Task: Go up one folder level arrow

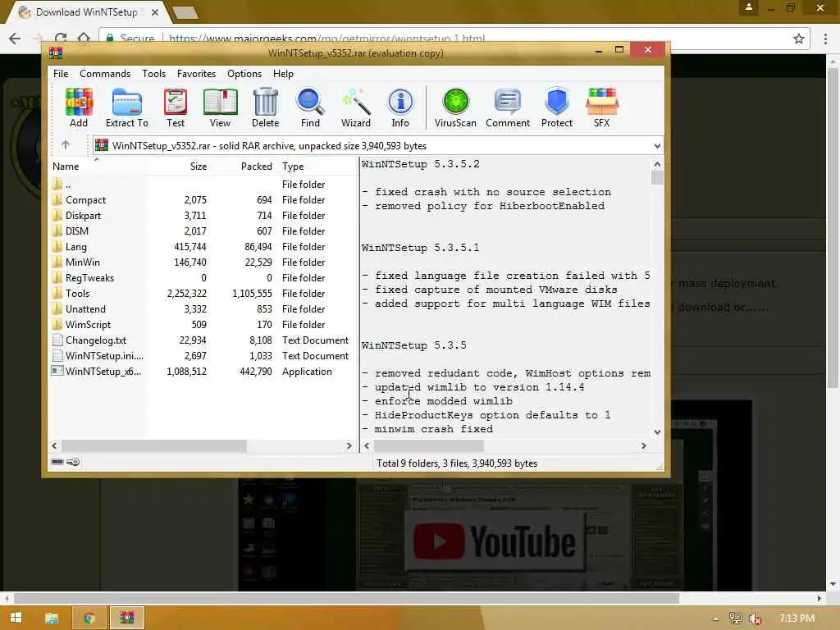Action: (66, 144)
